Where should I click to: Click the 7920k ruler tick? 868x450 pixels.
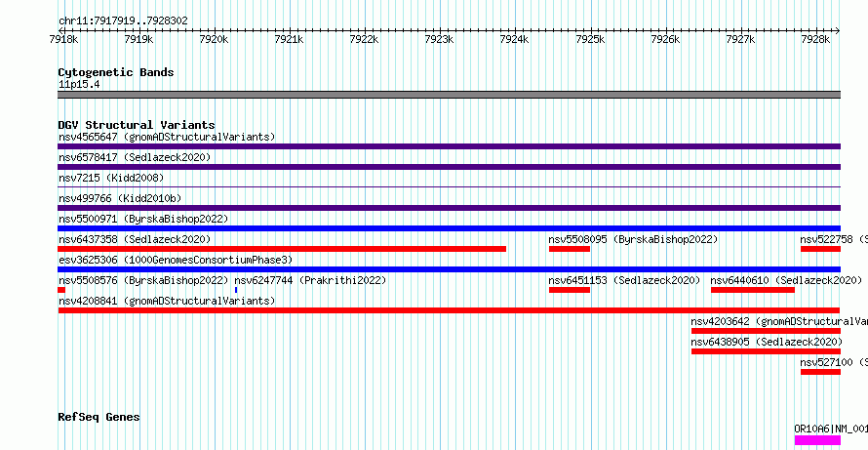pos(215,39)
